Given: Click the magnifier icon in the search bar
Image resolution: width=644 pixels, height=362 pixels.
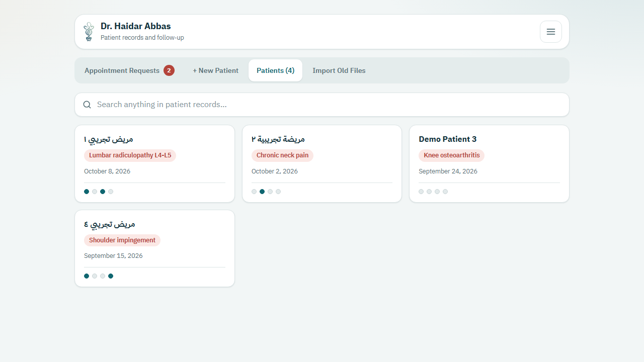Looking at the screenshot, I should [87, 105].
